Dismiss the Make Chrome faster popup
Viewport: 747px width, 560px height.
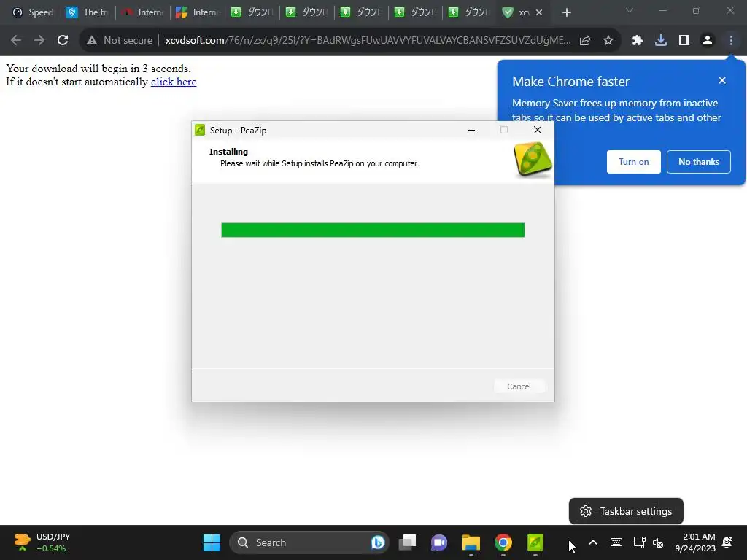tap(721, 80)
